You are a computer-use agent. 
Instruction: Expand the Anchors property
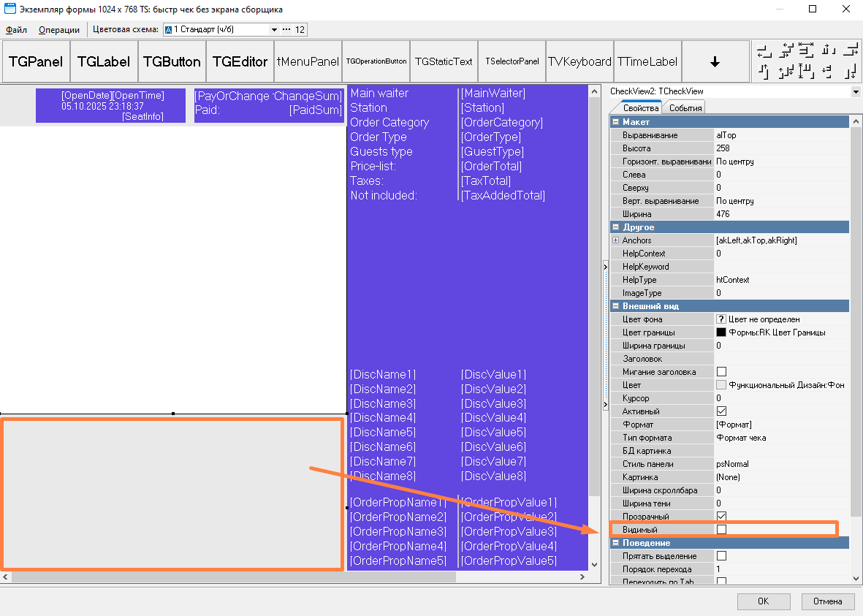(x=615, y=240)
